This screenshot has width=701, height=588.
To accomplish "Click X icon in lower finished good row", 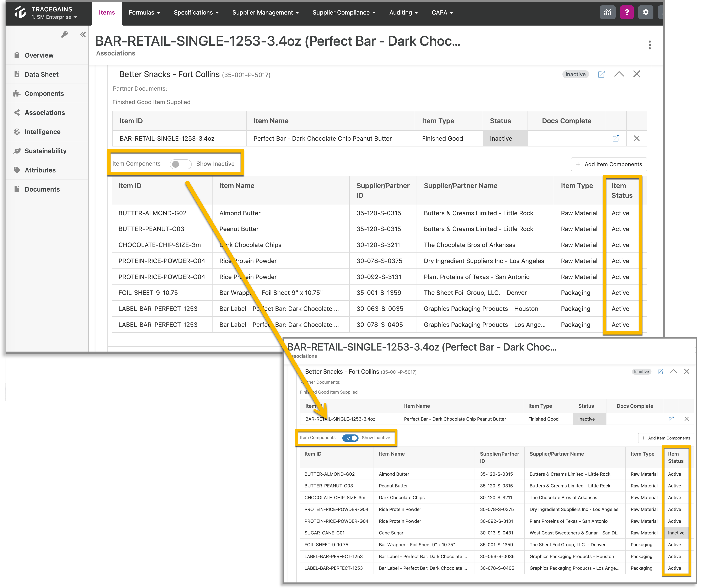I will pos(686,419).
